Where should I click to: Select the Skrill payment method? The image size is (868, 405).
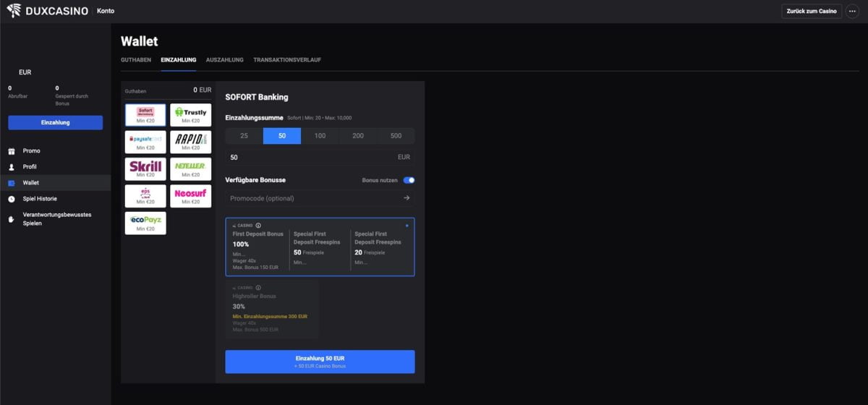[x=145, y=169]
